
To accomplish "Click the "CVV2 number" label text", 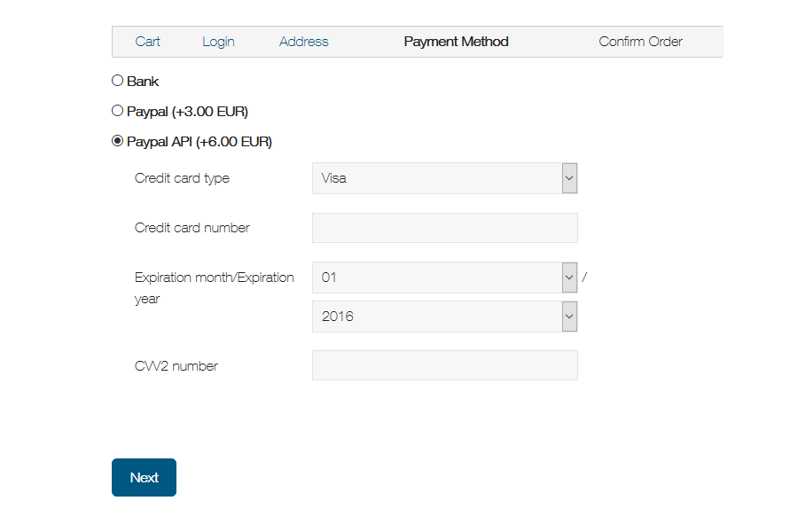I will (x=176, y=366).
